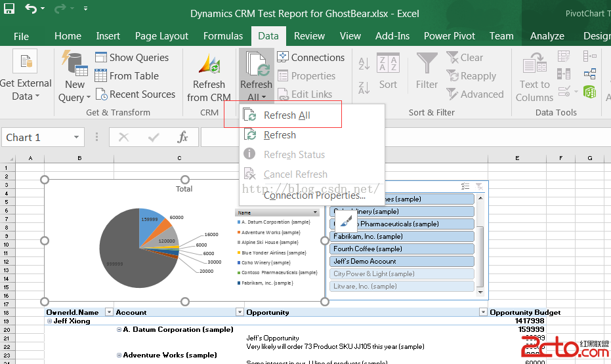Toggle the Litware, Inc. (sample) slicer item
Viewport: 611px width, 364px height.
pyautogui.click(x=402, y=286)
